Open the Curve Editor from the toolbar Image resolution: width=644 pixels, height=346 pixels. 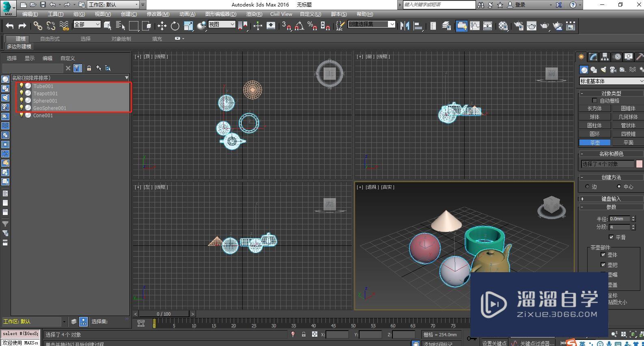[474, 26]
